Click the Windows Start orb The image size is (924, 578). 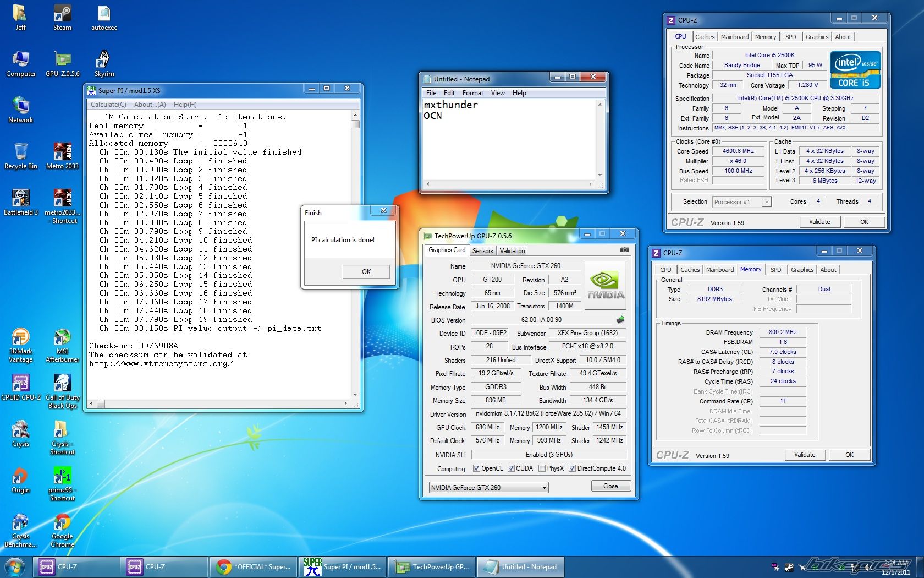tap(15, 566)
